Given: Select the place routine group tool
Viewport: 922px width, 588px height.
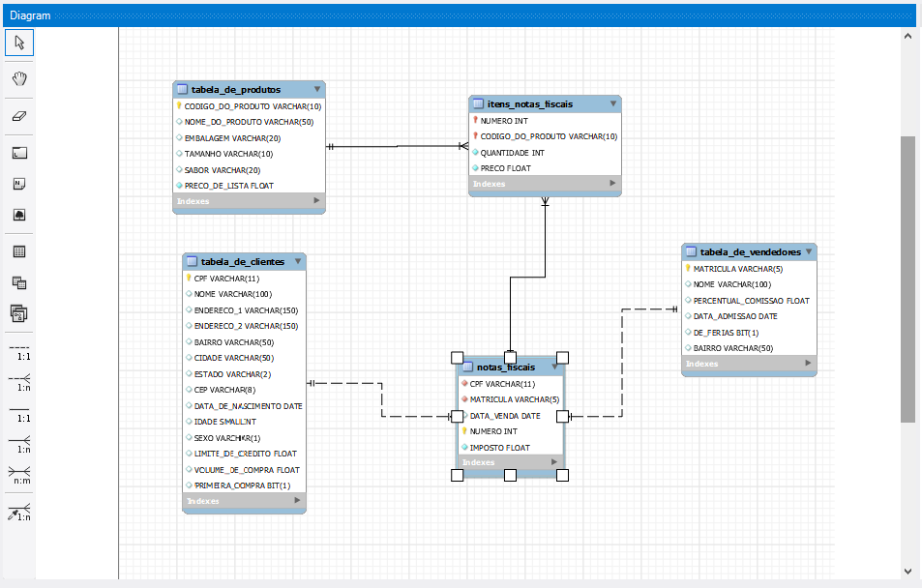Looking at the screenshot, I should click(19, 313).
